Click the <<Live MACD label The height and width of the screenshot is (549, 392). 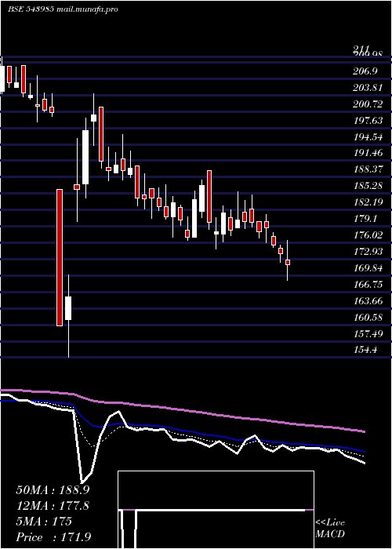coord(330,529)
